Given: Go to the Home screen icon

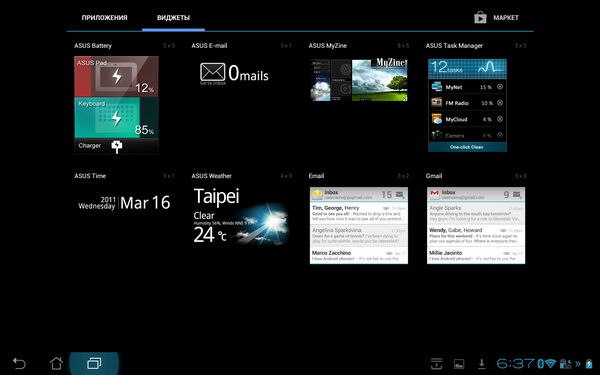Looking at the screenshot, I should tap(56, 363).
